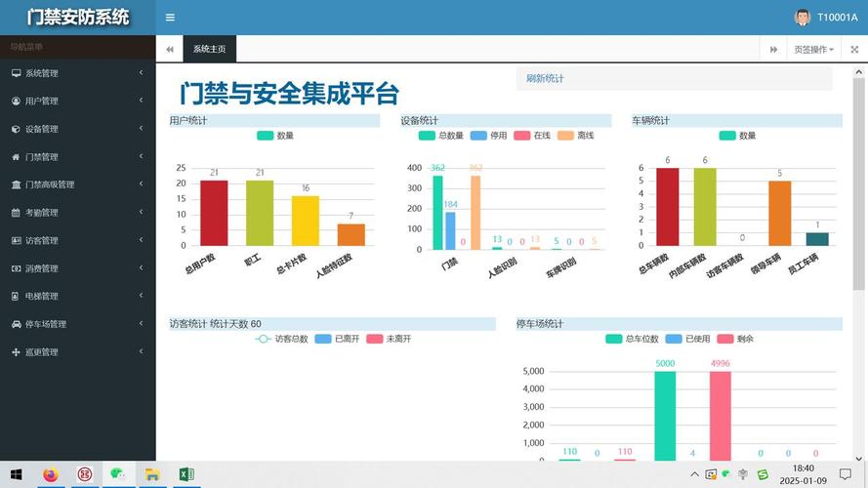Image resolution: width=868 pixels, height=488 pixels.
Task: Click the T10001A username
Action: click(x=838, y=18)
